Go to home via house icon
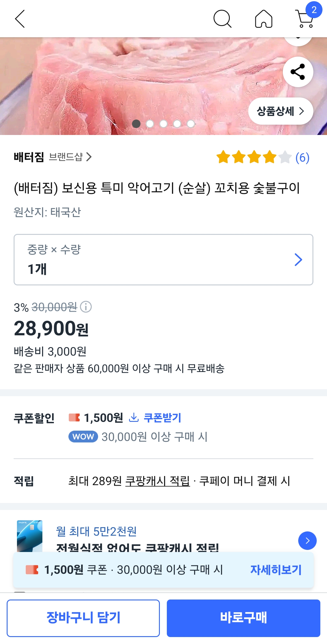 click(264, 19)
